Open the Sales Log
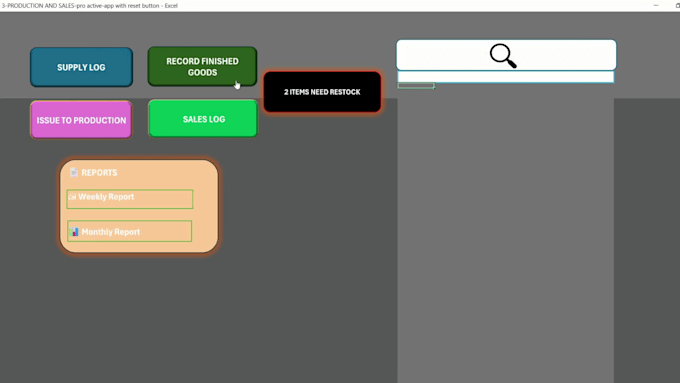This screenshot has width=680, height=383. point(203,118)
